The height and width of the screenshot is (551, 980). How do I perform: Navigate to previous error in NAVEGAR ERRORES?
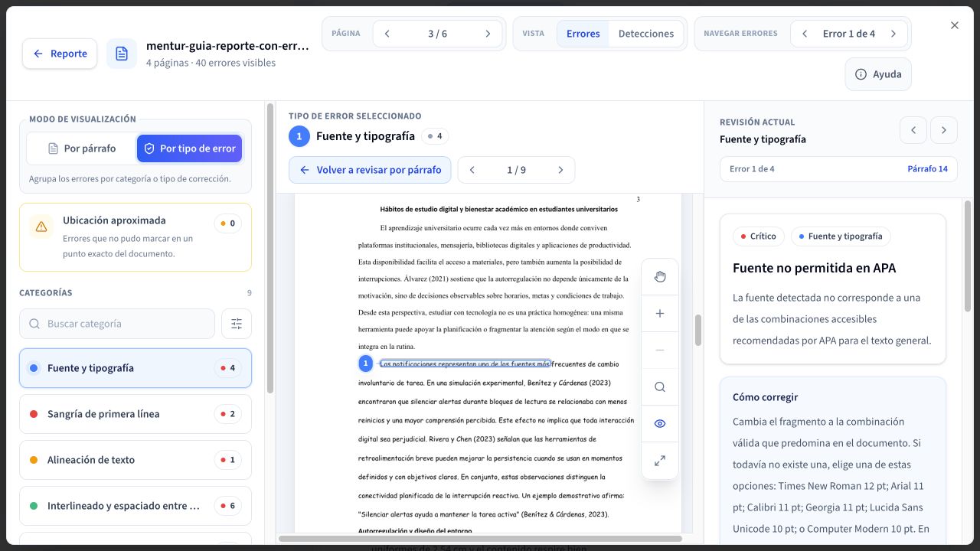coord(805,34)
